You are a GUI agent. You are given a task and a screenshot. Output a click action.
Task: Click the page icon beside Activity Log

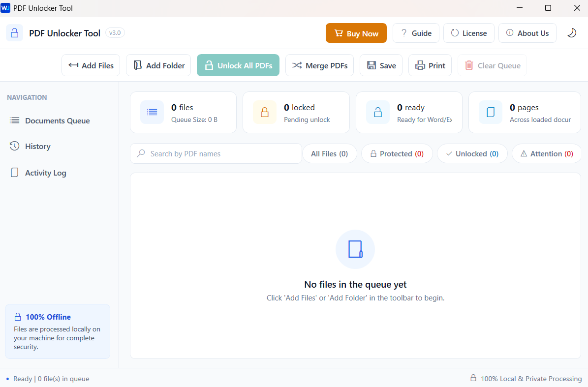pos(14,172)
